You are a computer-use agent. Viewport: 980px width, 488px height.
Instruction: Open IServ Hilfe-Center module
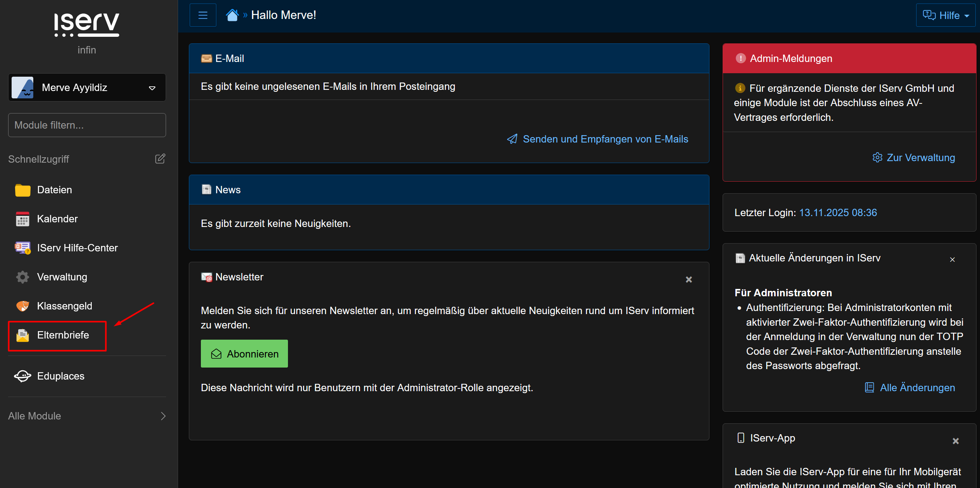[77, 248]
